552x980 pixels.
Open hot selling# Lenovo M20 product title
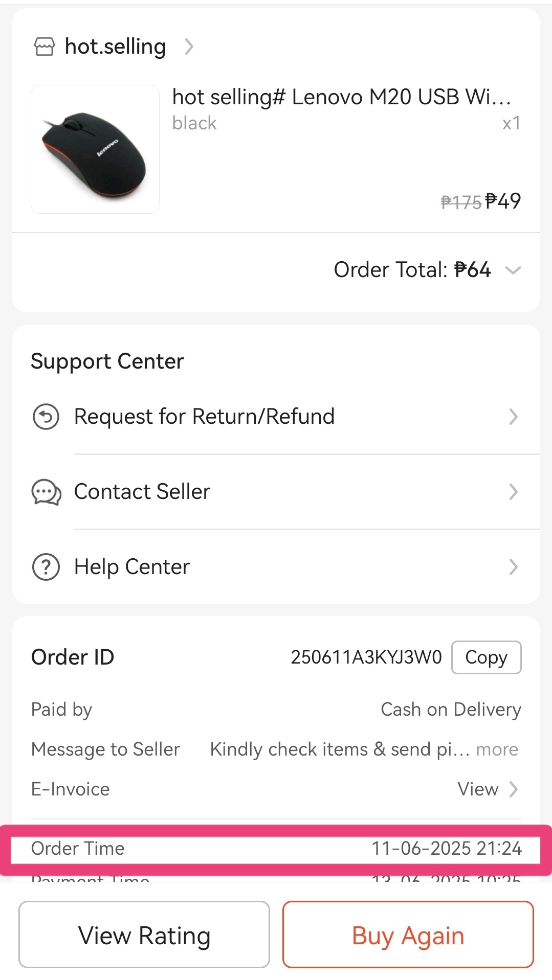click(x=342, y=97)
